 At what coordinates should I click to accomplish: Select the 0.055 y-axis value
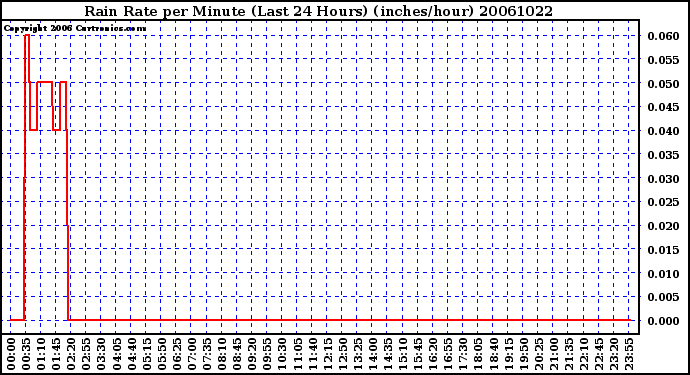[x=663, y=60]
